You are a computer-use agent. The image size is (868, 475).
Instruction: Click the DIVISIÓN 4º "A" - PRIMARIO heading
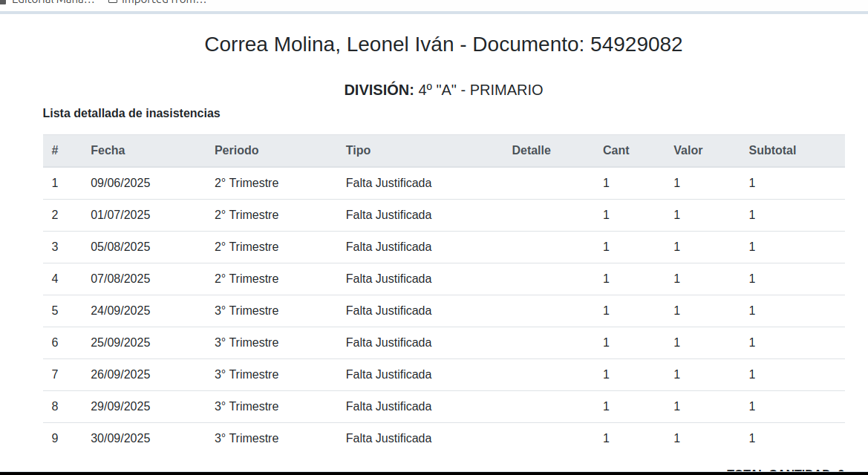pos(443,91)
